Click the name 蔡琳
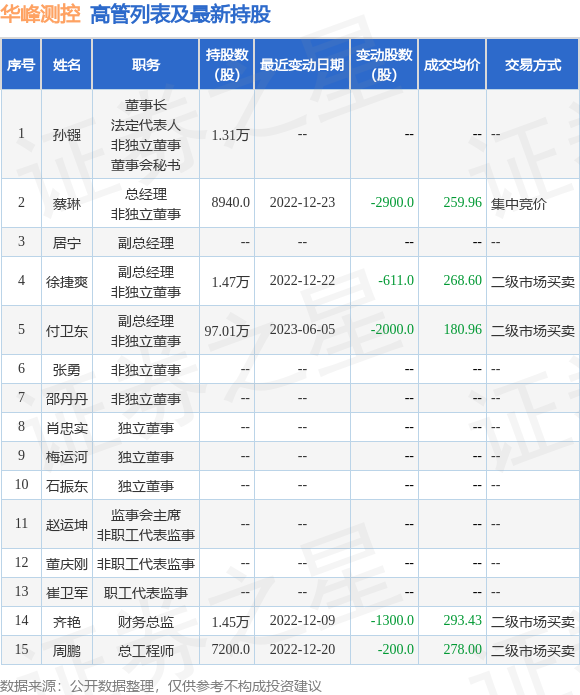Viewport: 580px width, 695px height. pos(66,203)
